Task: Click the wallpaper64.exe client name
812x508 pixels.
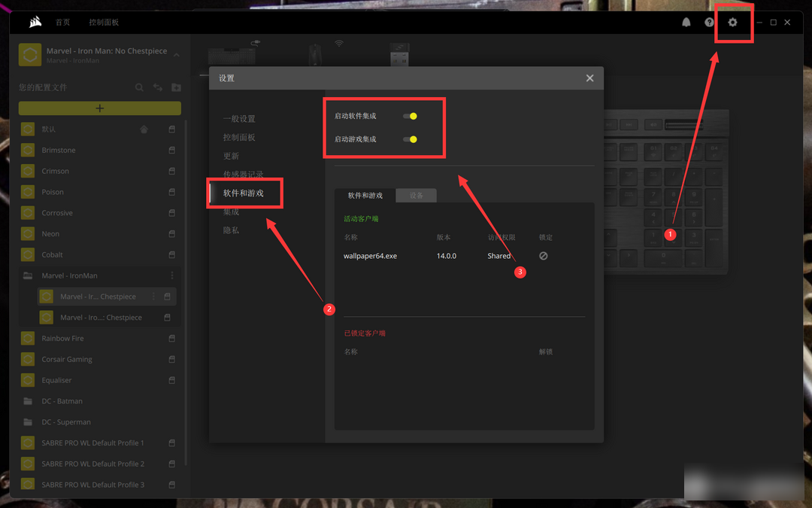Action: pyautogui.click(x=370, y=256)
